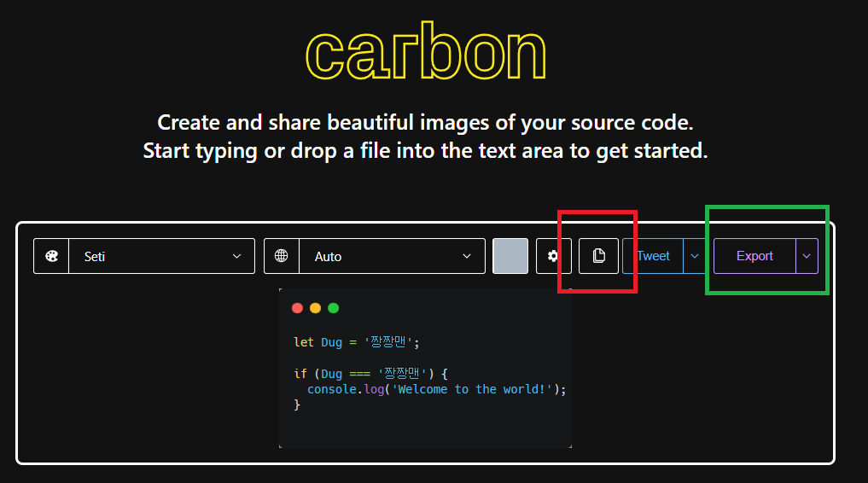Viewport: 868px width, 483px height.
Task: Click the closing brace line in code
Action: coord(297,405)
